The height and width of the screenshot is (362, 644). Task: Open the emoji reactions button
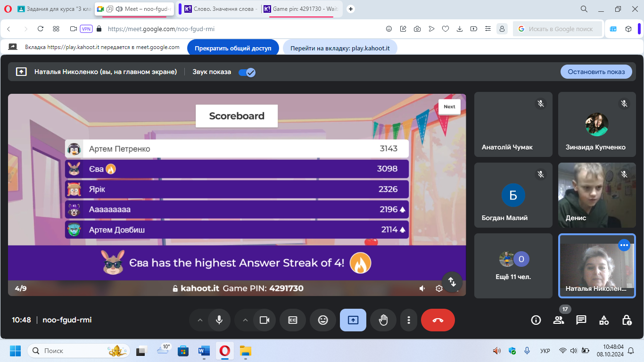click(323, 320)
